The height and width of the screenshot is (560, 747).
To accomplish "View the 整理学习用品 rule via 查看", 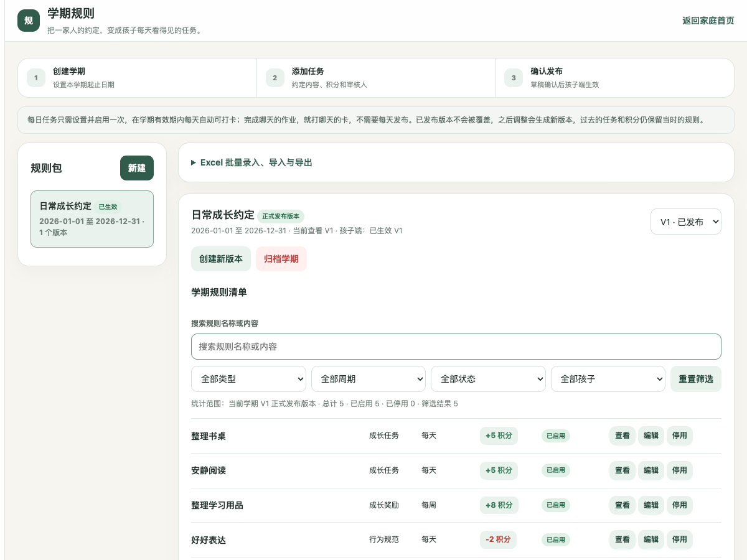I will [x=622, y=505].
